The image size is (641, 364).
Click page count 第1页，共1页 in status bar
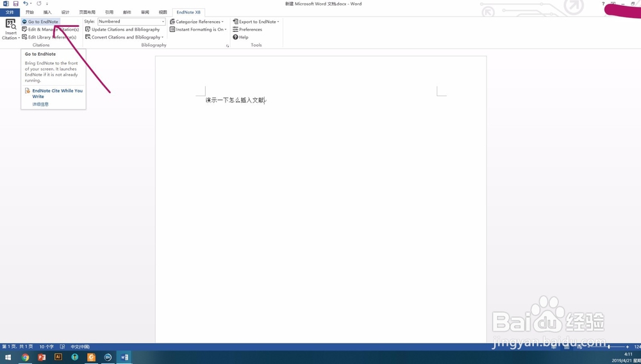pyautogui.click(x=17, y=347)
